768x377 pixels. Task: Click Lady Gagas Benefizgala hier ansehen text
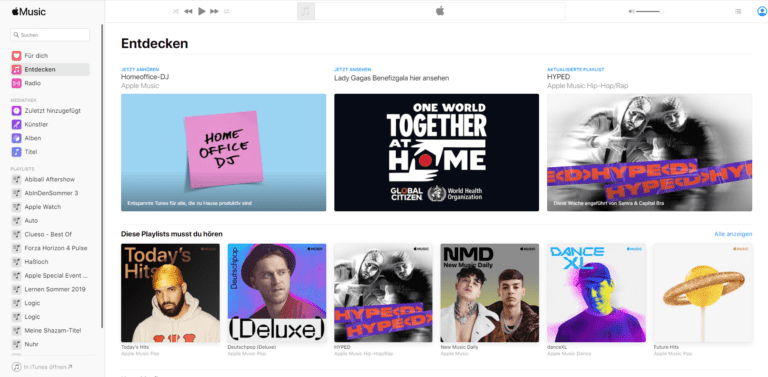point(391,78)
